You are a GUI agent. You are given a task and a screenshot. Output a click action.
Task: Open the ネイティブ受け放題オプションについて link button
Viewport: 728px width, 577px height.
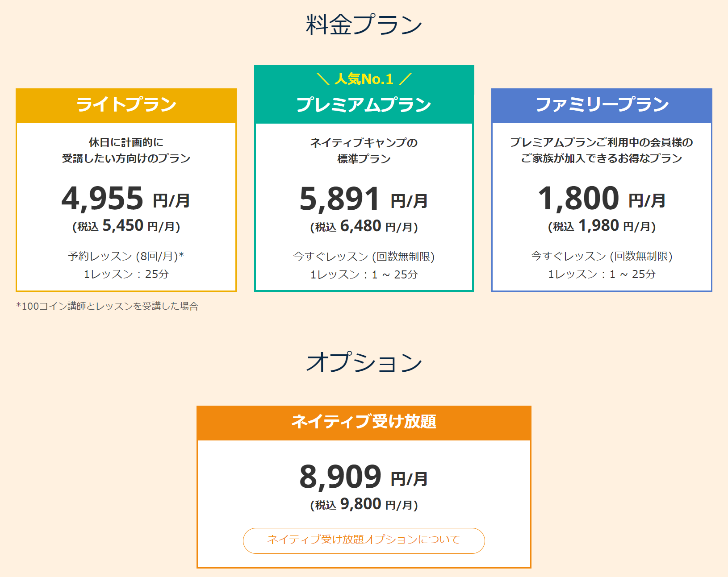click(364, 540)
